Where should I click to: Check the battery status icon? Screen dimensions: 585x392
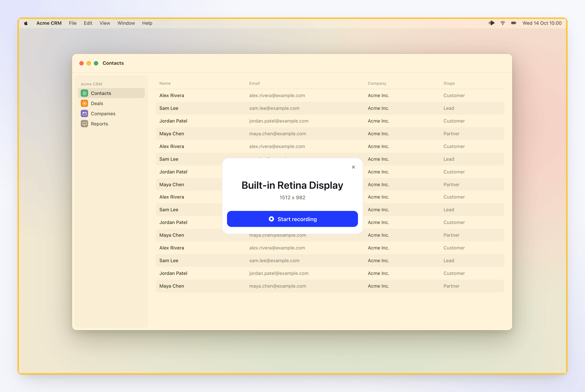tap(514, 23)
